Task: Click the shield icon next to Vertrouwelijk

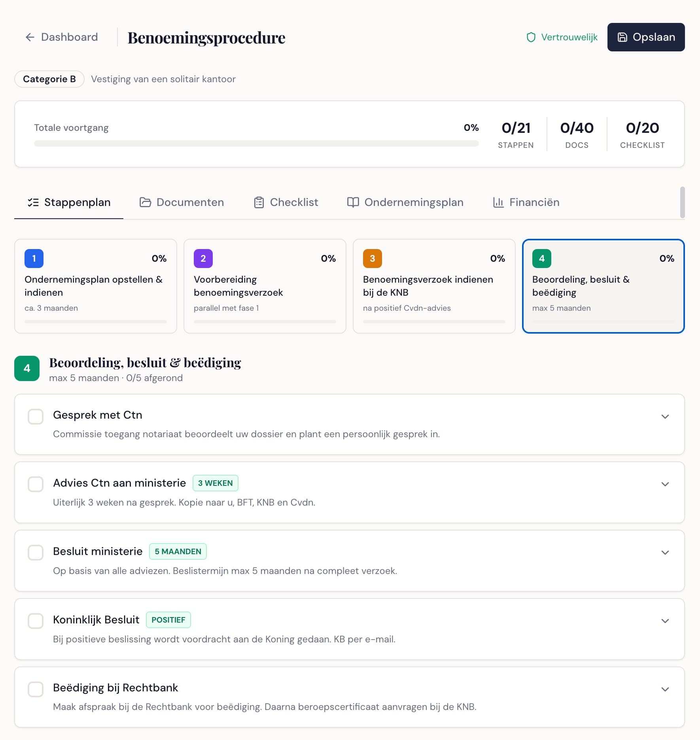Action: tap(531, 37)
